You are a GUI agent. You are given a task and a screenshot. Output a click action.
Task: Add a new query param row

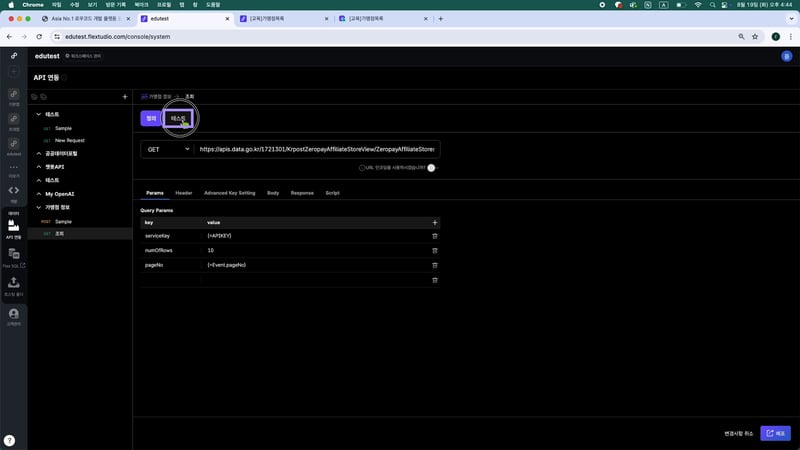pyautogui.click(x=434, y=222)
